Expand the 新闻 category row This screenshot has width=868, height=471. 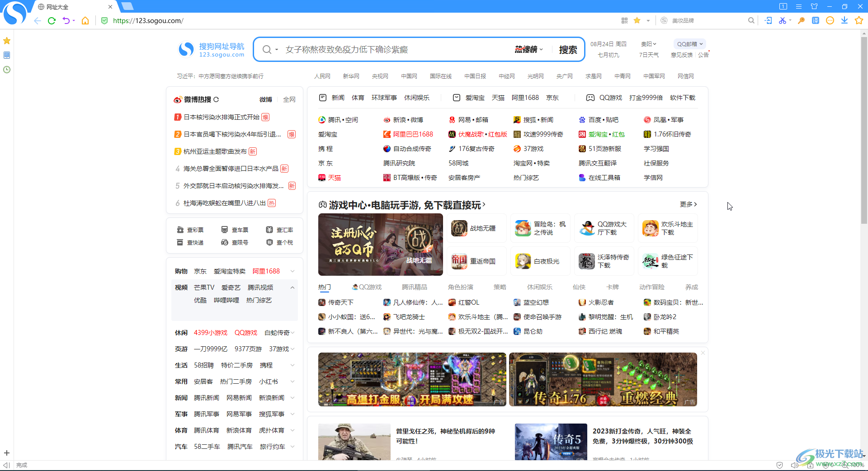(292, 398)
